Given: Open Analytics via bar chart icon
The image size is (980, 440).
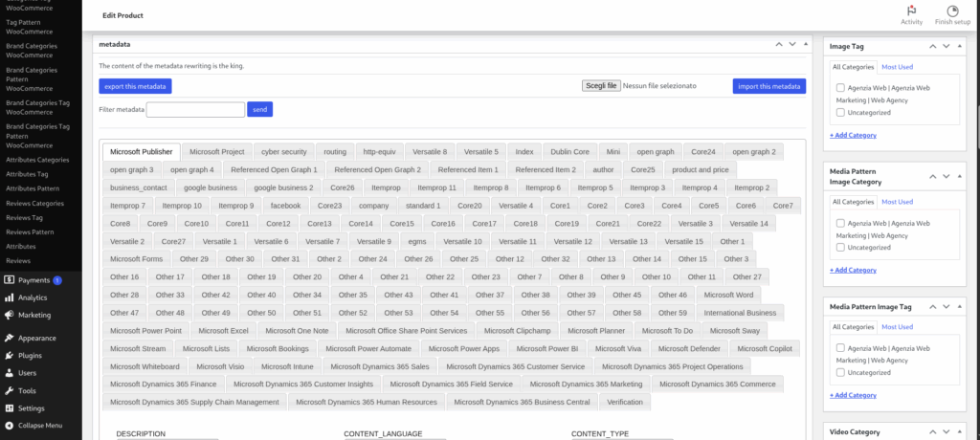Looking at the screenshot, I should (x=10, y=297).
